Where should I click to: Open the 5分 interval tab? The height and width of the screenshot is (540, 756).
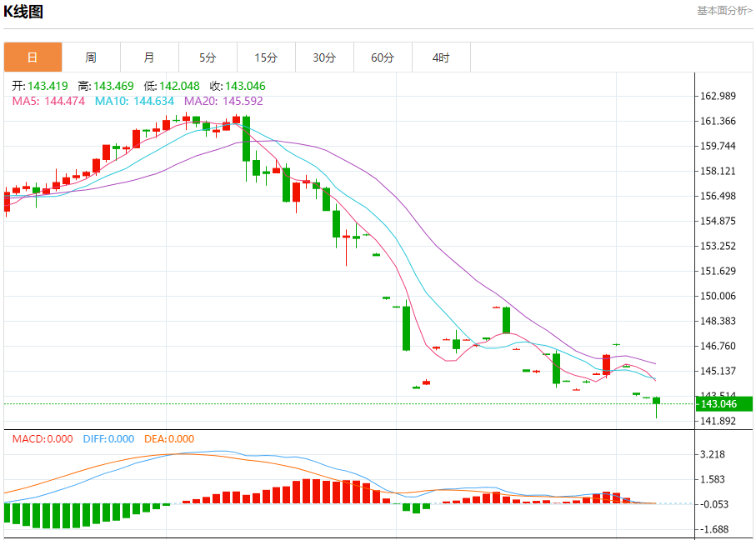coord(208,57)
